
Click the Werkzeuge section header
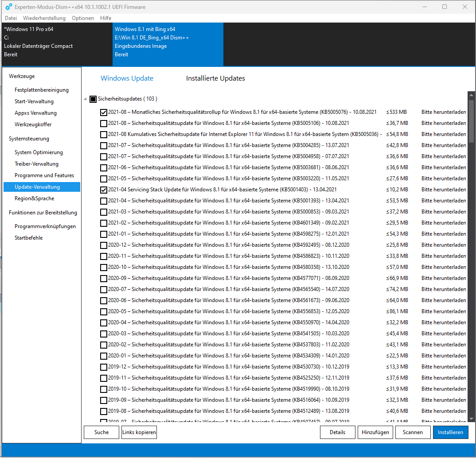pyautogui.click(x=22, y=76)
